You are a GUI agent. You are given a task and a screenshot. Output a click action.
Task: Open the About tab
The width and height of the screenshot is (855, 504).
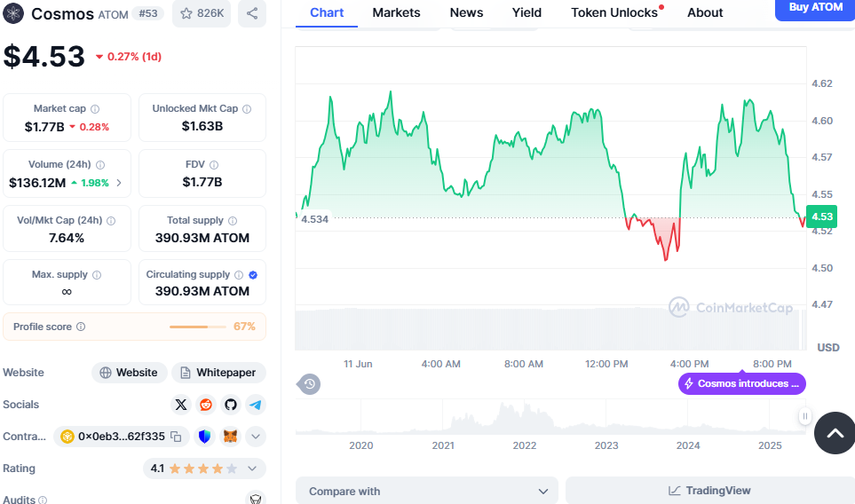(705, 12)
